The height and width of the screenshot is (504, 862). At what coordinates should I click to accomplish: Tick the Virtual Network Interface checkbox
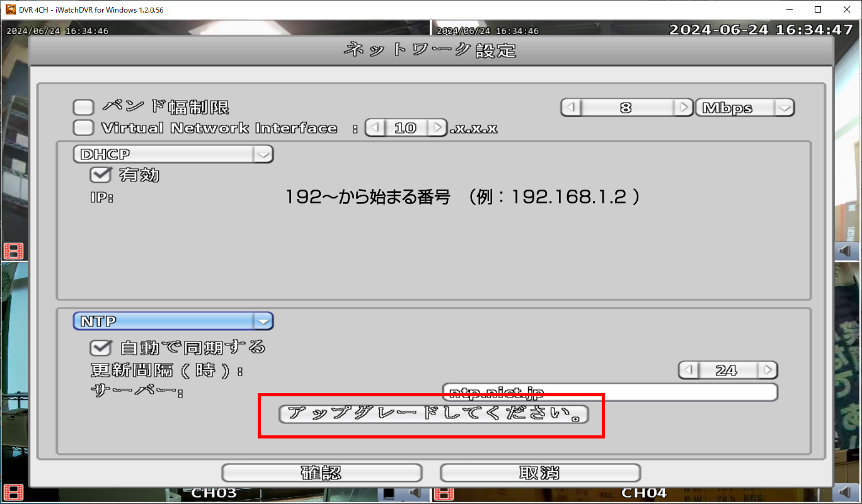coord(83,128)
